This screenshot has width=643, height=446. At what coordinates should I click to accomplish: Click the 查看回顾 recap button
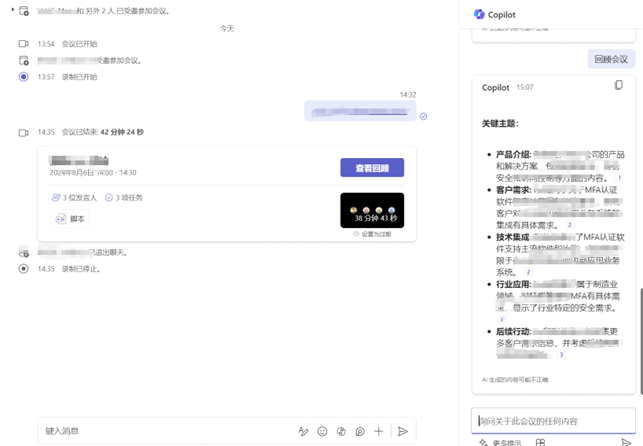[372, 168]
